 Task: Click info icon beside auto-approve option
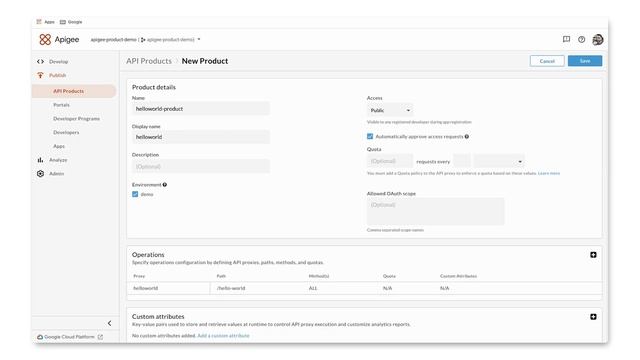click(467, 136)
